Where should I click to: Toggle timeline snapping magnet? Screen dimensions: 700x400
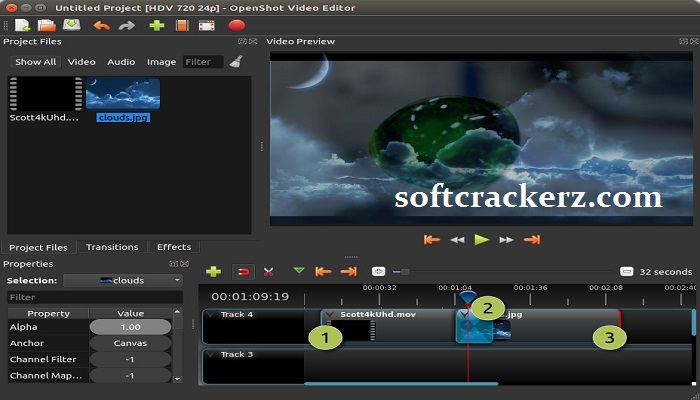(x=243, y=271)
